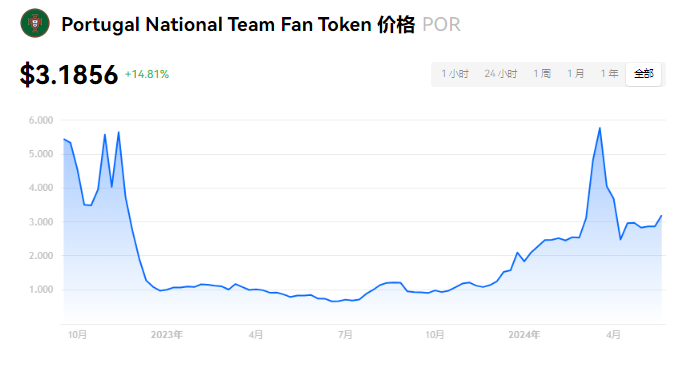This screenshot has height=375, width=674.
Task: Click the 2024年 label on the time axis
Action: [x=524, y=335]
